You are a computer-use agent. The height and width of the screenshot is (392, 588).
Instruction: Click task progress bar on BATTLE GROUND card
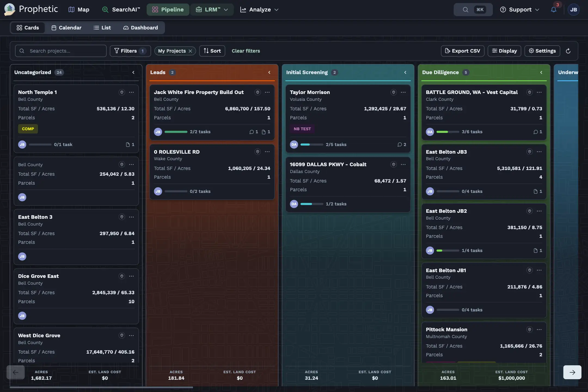click(x=448, y=132)
